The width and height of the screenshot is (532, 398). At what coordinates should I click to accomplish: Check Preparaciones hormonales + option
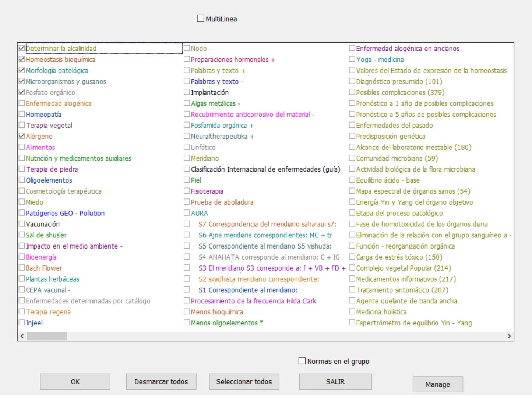coord(187,59)
